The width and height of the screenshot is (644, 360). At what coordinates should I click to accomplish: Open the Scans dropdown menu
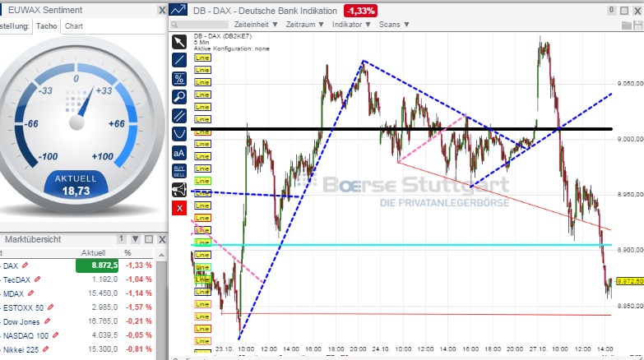click(394, 25)
